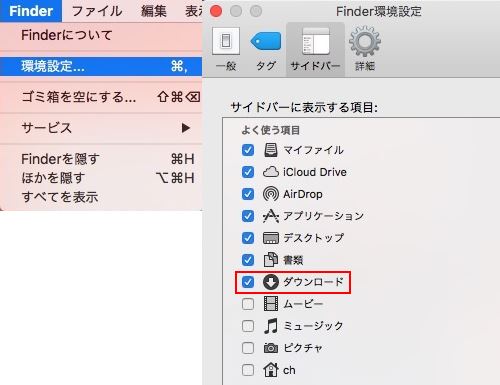
Task: Open the タグ preferences tab icon
Action: [266, 42]
